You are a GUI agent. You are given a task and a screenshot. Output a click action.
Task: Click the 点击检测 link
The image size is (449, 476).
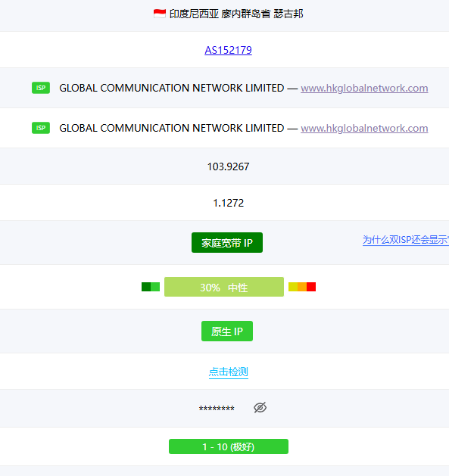[229, 372]
